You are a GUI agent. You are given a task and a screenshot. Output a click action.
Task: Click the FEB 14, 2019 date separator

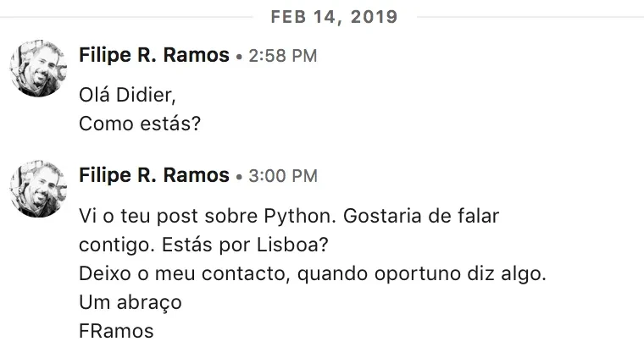[x=334, y=17]
